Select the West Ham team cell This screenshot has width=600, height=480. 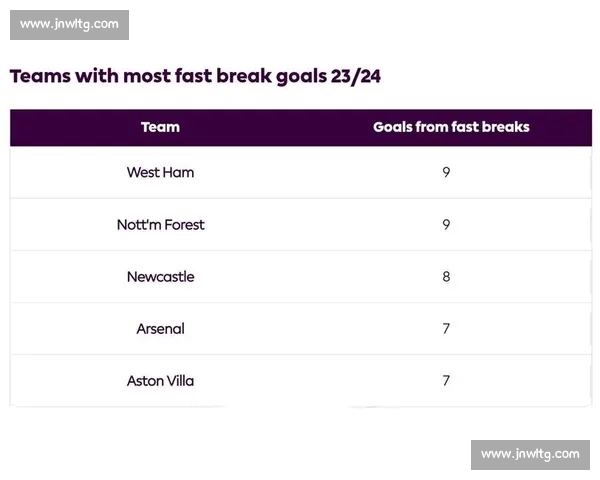(160, 172)
